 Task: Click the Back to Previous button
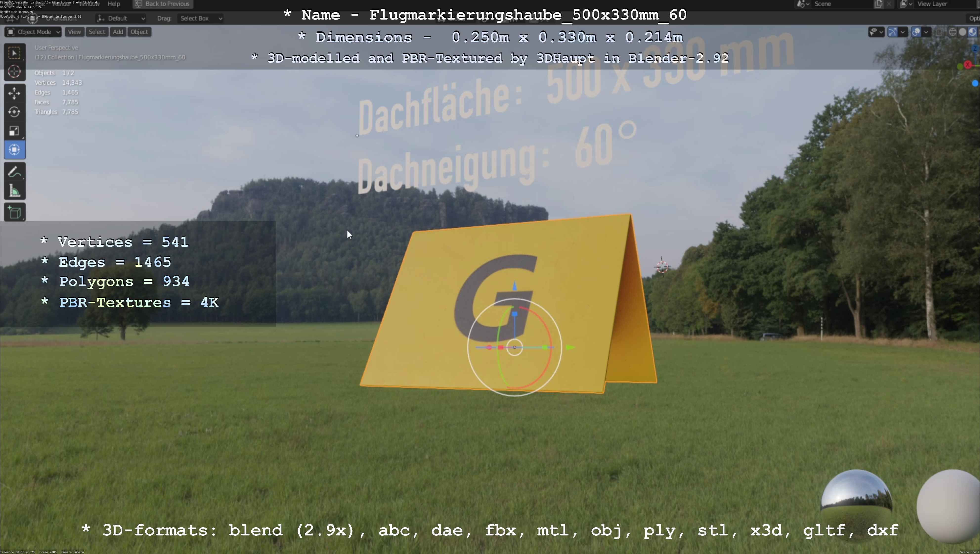click(163, 4)
